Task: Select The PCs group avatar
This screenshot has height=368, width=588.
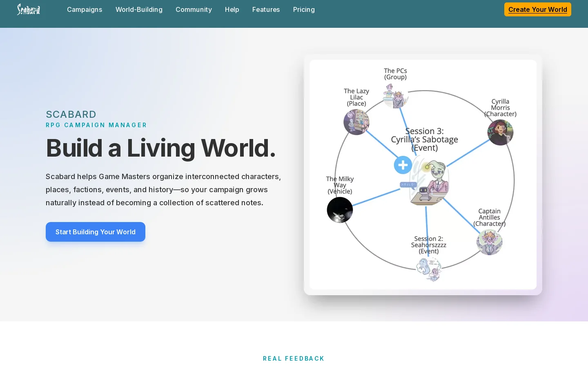Action: coord(395,96)
